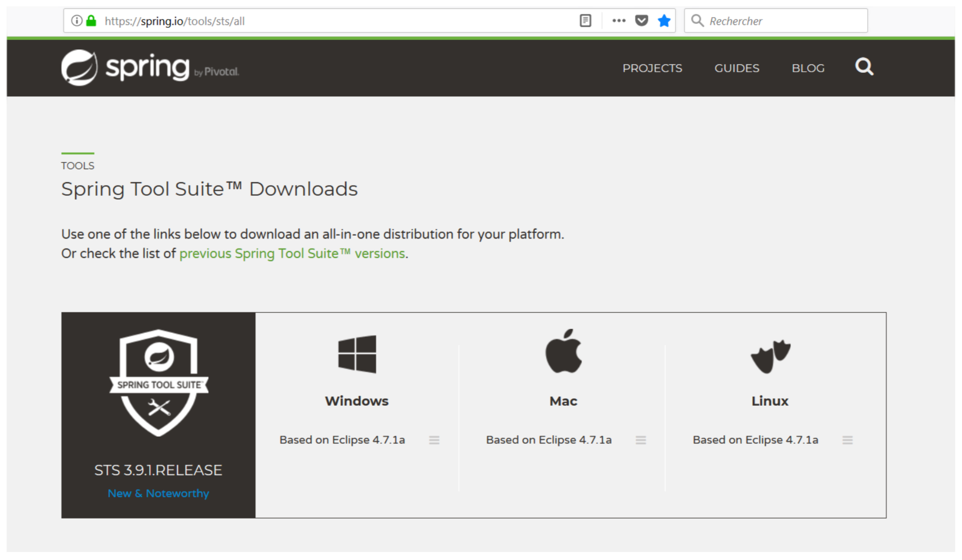Image resolution: width=962 pixels, height=560 pixels.
Task: Open previous Spring Tool Suite versions link
Action: pyautogui.click(x=292, y=254)
